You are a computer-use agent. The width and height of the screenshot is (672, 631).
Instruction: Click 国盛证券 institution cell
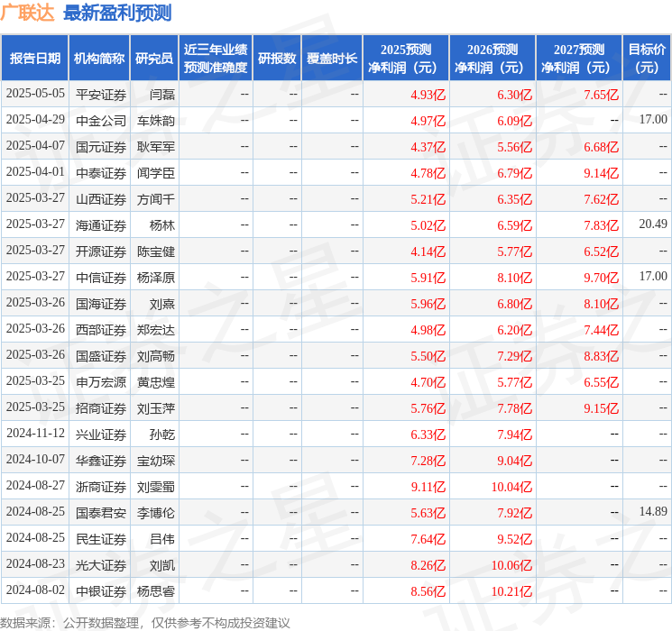click(x=101, y=356)
